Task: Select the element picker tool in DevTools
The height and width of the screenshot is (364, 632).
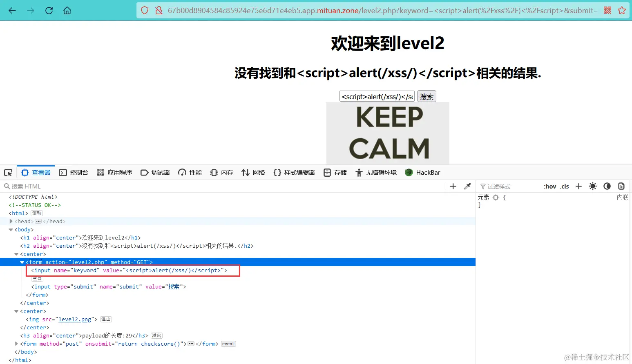Action: pos(8,172)
